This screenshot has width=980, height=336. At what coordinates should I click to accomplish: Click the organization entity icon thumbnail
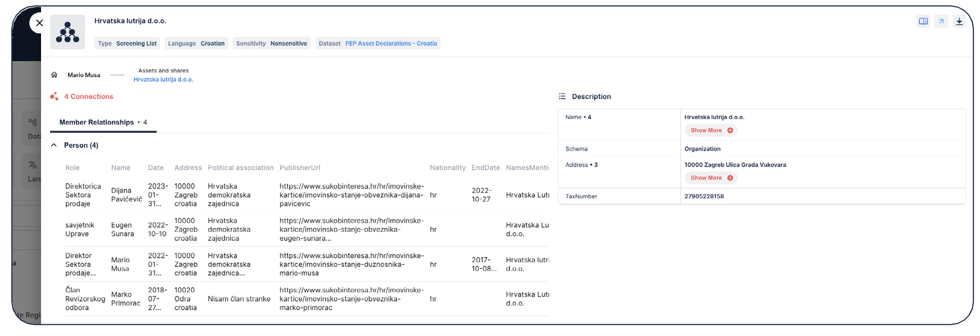(x=67, y=32)
